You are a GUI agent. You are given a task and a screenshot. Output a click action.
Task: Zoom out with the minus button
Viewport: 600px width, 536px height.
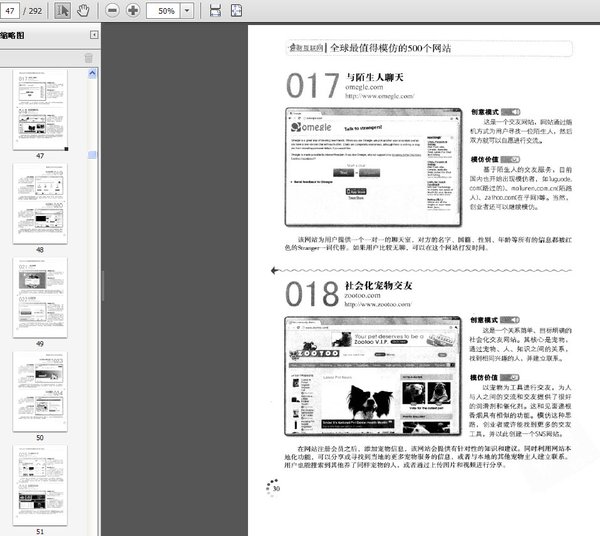pyautogui.click(x=112, y=10)
